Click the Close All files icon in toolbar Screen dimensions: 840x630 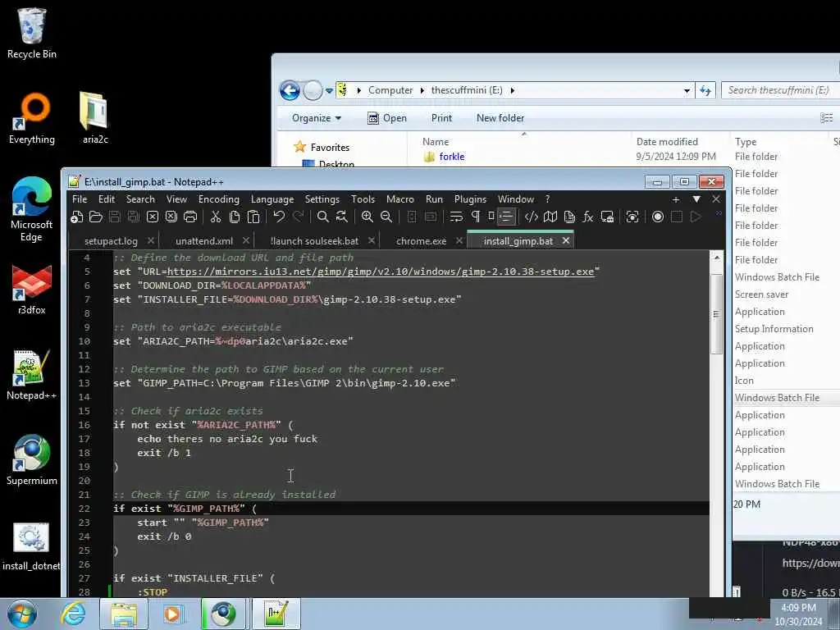pos(171,217)
